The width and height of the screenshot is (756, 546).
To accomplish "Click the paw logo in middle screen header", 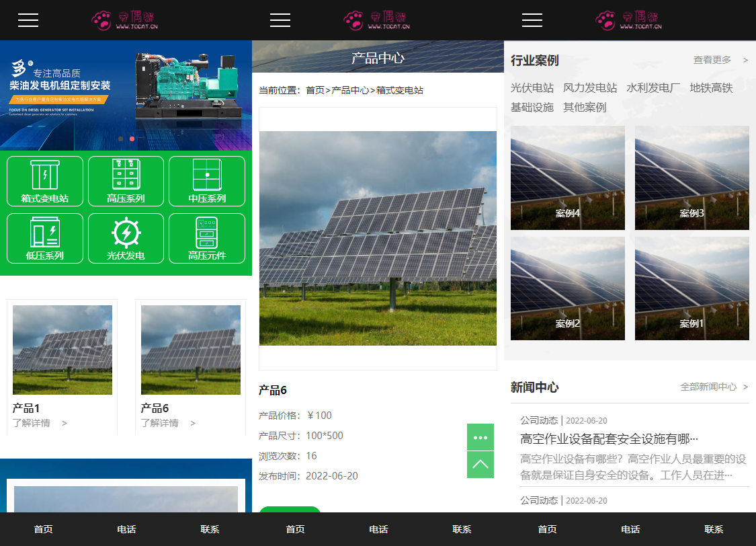I will 377,20.
